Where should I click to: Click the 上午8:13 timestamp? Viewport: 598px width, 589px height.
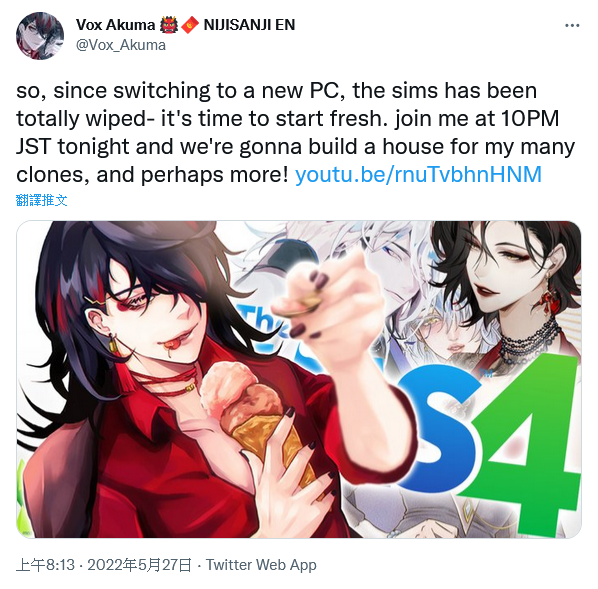coord(45,565)
